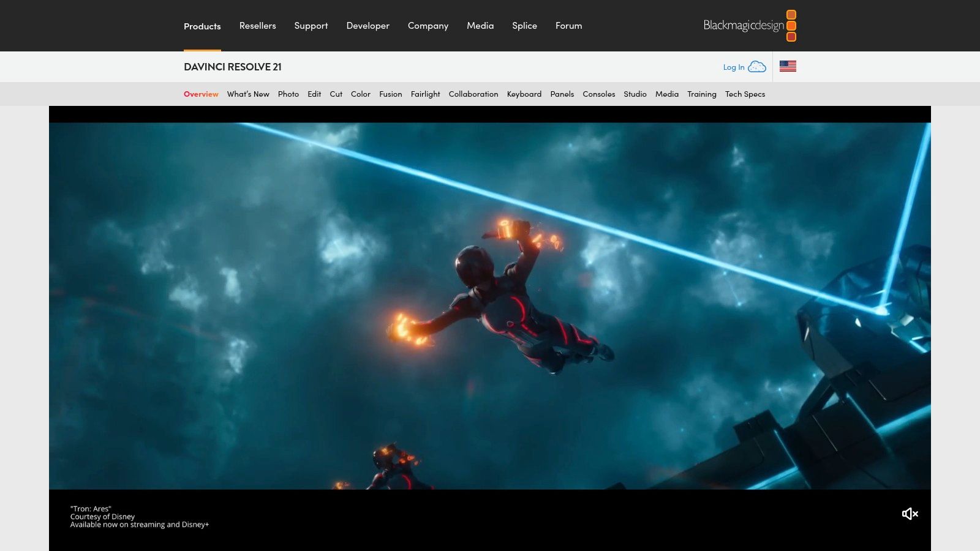Unmute the video with the speaker icon
The width and height of the screenshot is (980, 551).
[910, 514]
